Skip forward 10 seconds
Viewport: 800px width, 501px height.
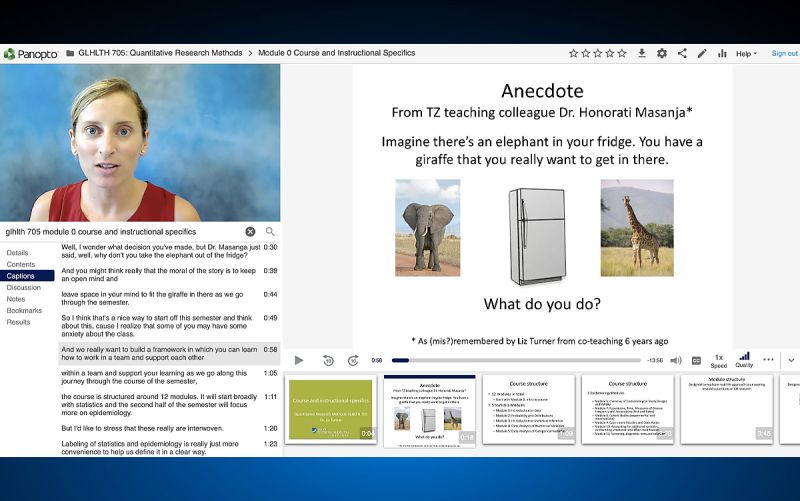pyautogui.click(x=353, y=360)
